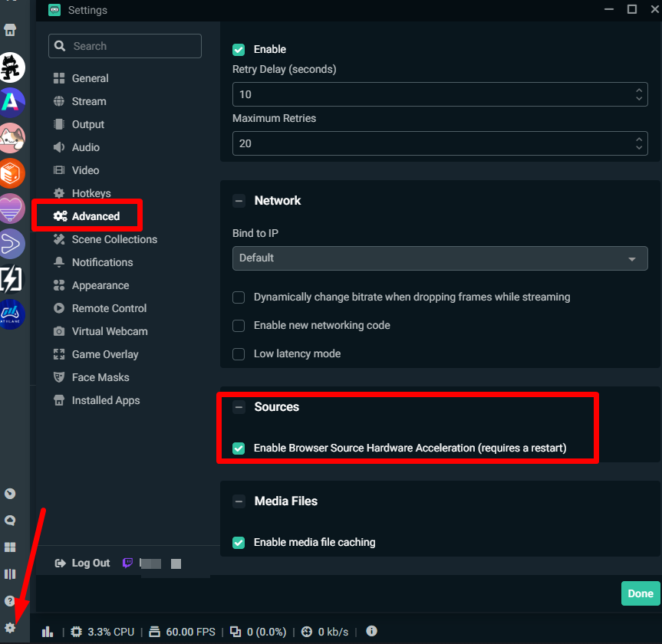
Task: Uncheck Enable Browser Source Hardware Acceleration
Action: (x=239, y=448)
